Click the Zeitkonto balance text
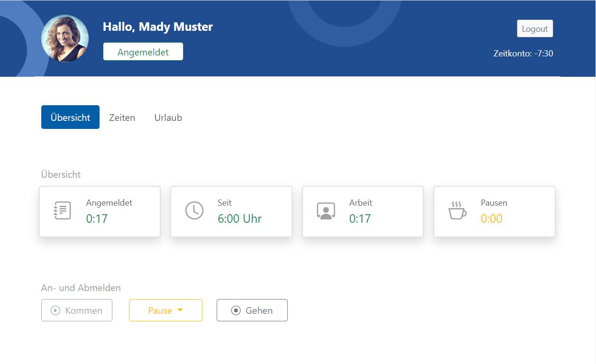 523,54
